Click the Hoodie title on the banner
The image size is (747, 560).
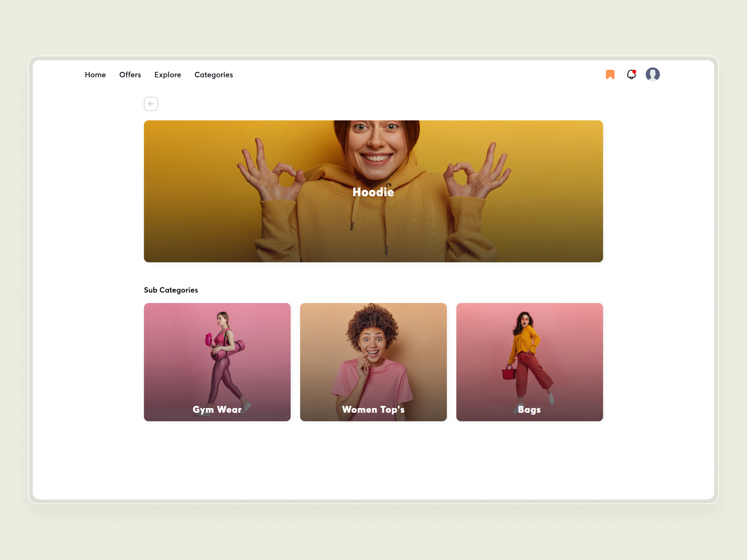(373, 192)
